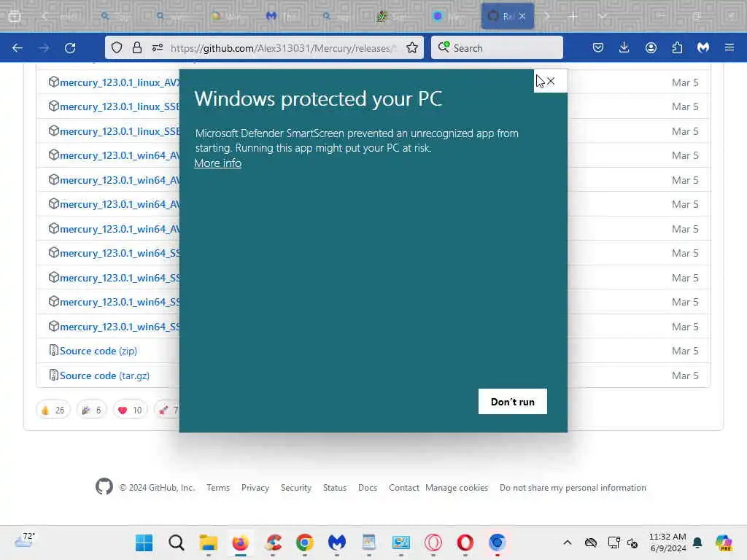Viewport: 747px width, 560px height.
Task: Download Source code (zip)
Action: pos(98,351)
